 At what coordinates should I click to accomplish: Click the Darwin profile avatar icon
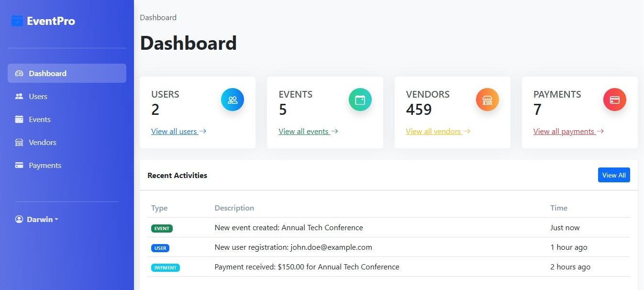[x=19, y=219]
